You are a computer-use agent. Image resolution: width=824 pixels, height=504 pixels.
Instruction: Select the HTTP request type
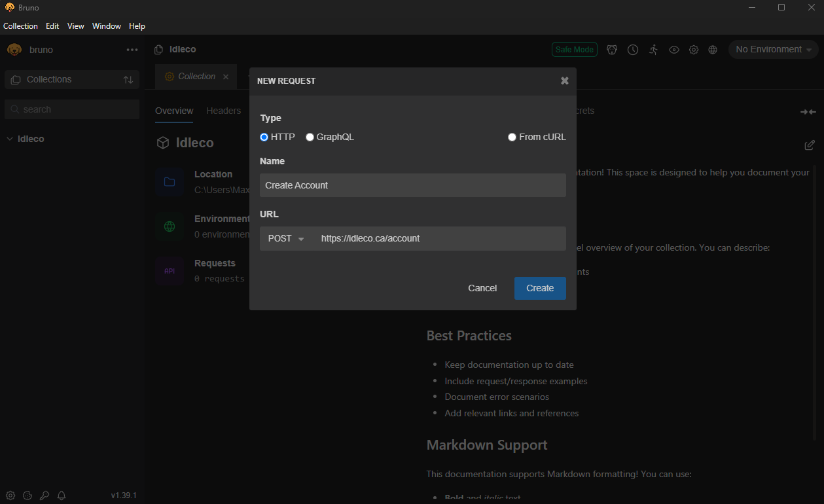point(264,137)
